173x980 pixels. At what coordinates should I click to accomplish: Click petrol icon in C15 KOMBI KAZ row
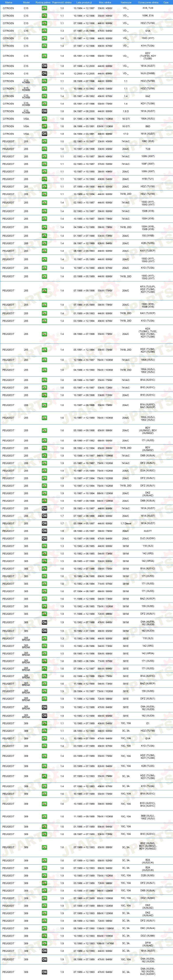point(44,96)
